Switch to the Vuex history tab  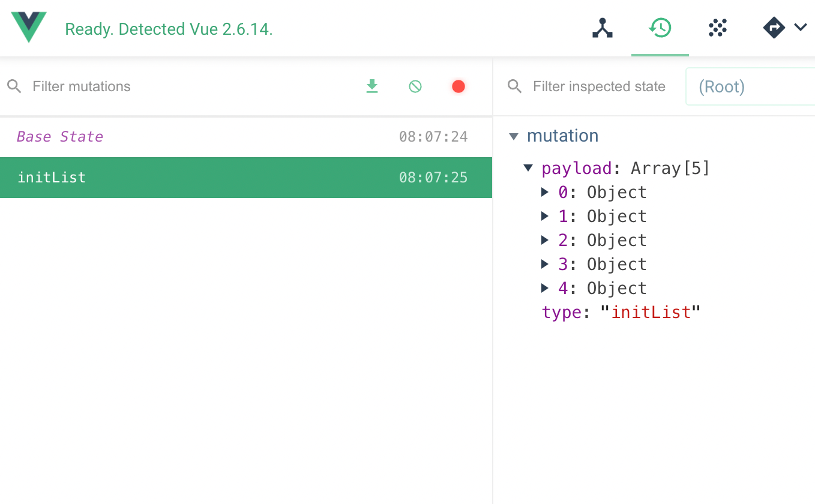(x=660, y=28)
